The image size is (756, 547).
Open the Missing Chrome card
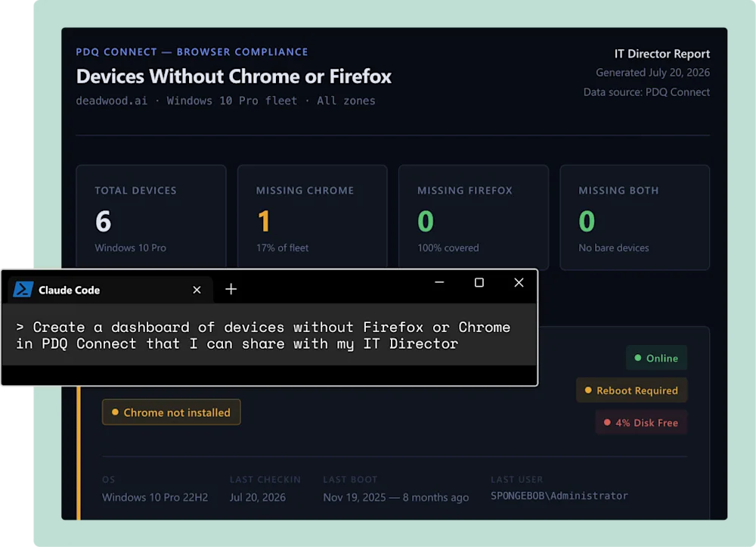pos(312,217)
